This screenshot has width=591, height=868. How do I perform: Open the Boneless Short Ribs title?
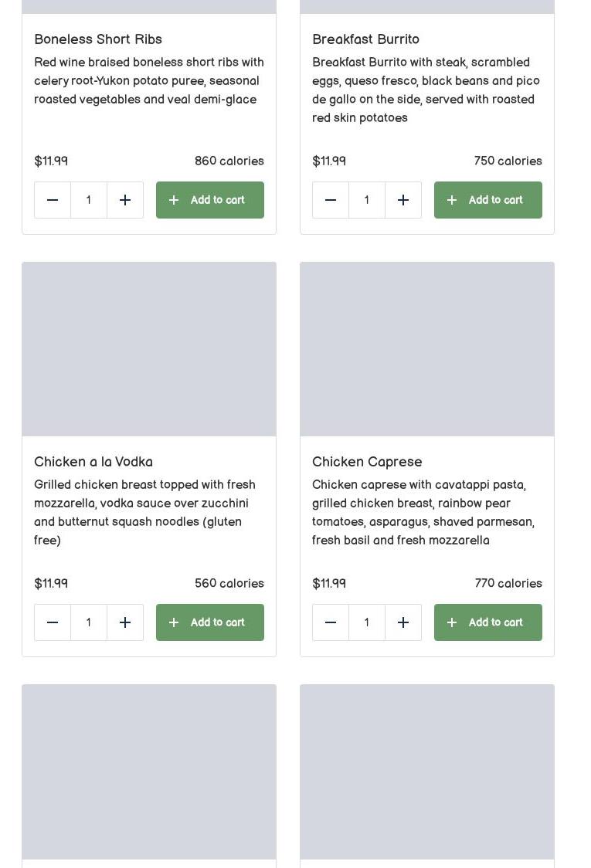(98, 39)
